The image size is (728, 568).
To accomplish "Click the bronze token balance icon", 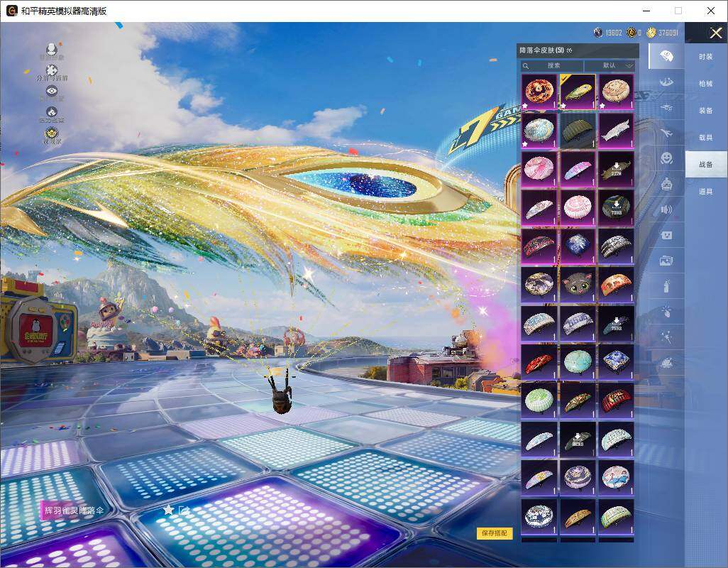I will pyautogui.click(x=631, y=33).
